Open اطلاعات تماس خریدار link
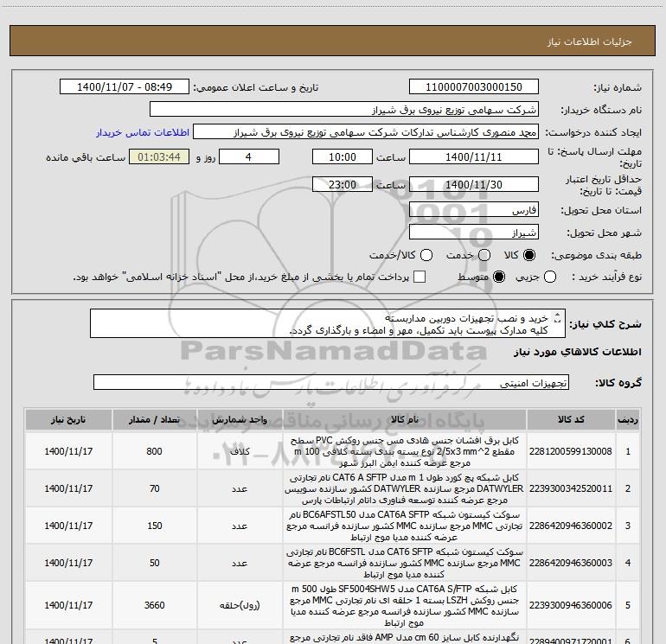 pyautogui.click(x=143, y=132)
